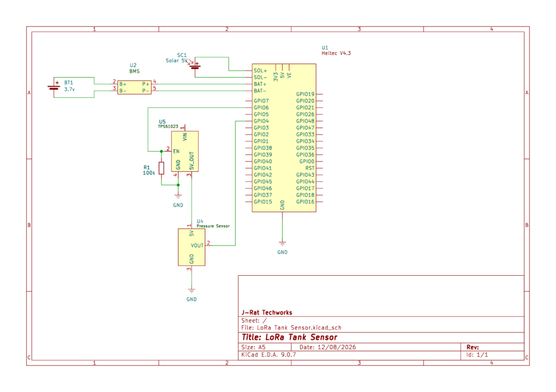Click the 'P-' pin label on BMS
Screen dimensions: 556x392
146,91
